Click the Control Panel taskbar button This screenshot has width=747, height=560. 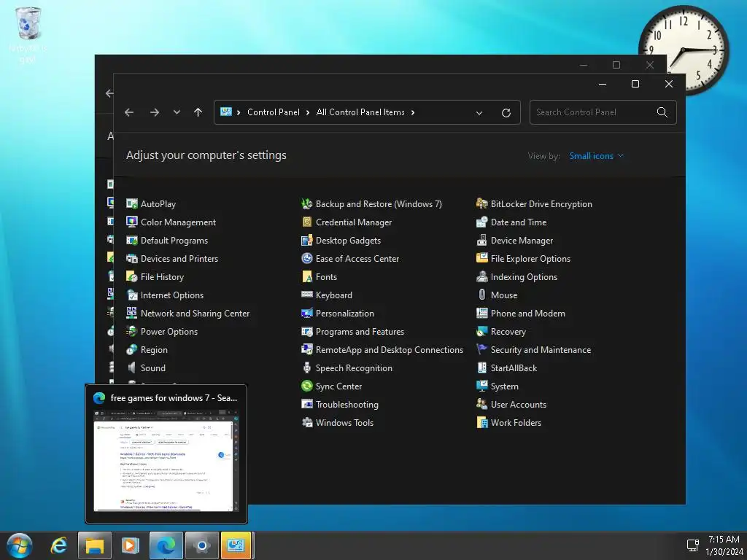[x=236, y=545]
